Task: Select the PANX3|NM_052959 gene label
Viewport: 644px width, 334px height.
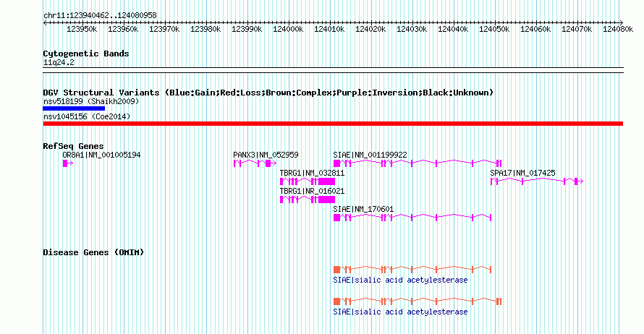Action: point(266,155)
